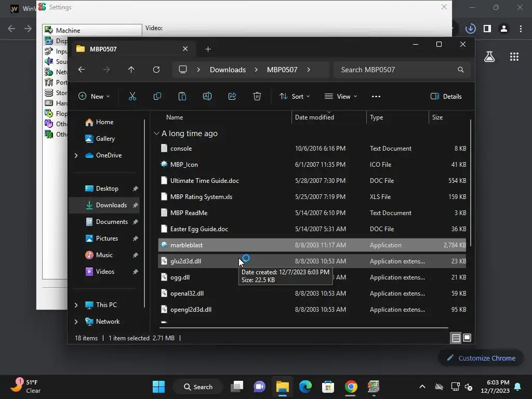This screenshot has width=532, height=399.
Task: Open the New dropdown menu
Action: [94, 96]
